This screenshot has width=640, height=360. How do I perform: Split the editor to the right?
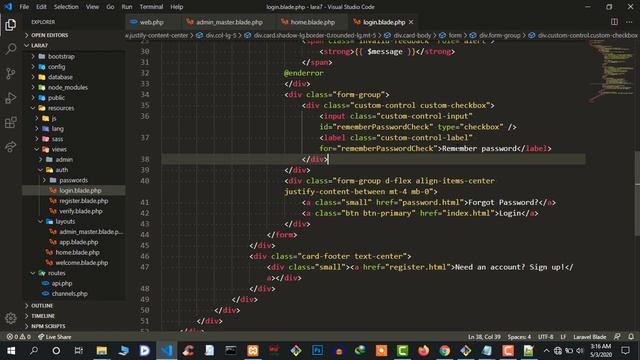[614, 22]
